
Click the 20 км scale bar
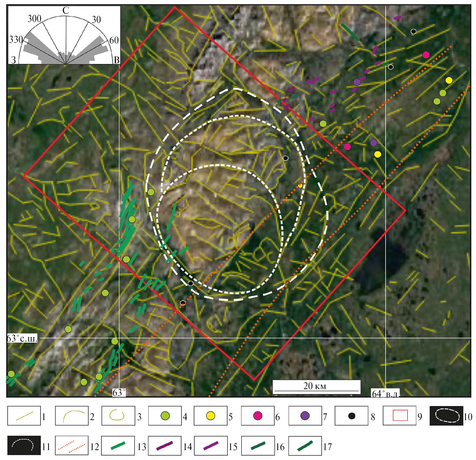tap(316, 386)
